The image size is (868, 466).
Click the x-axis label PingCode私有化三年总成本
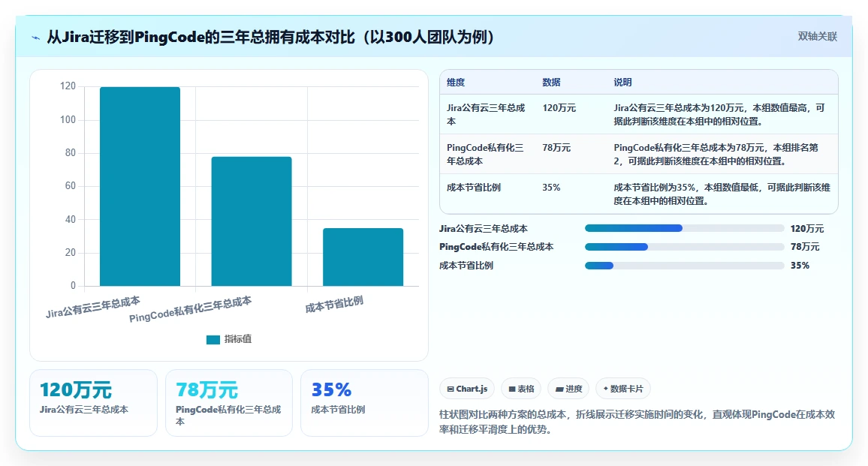(x=191, y=309)
